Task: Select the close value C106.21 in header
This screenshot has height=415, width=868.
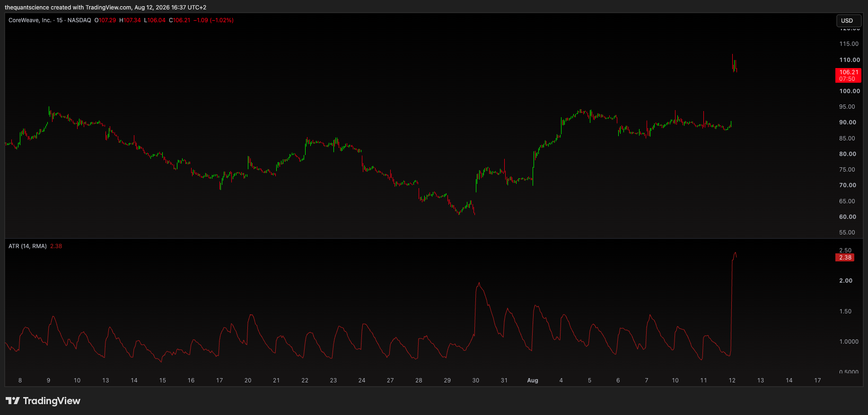Action: coord(180,20)
